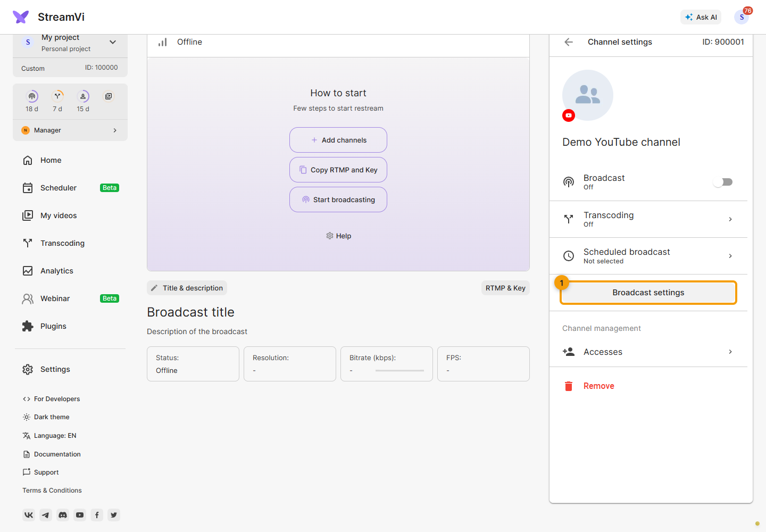Click the broadcast days icon showing 18 d
766x532 pixels.
(x=32, y=96)
